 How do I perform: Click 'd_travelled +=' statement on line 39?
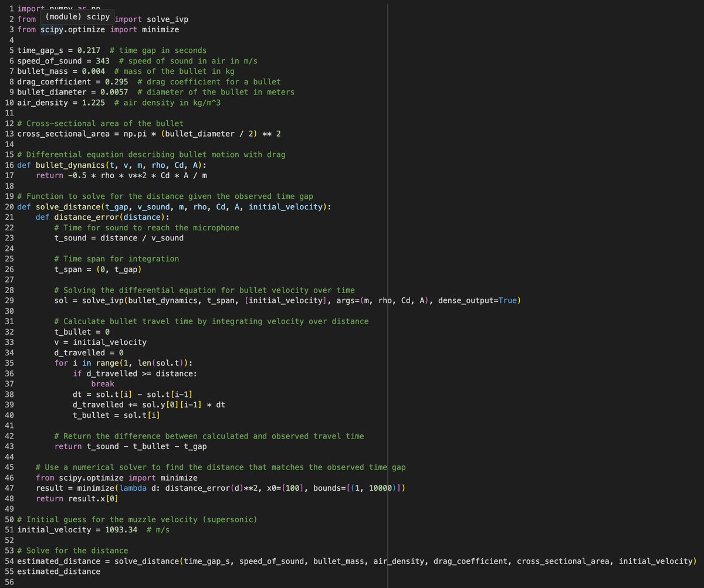(149, 405)
